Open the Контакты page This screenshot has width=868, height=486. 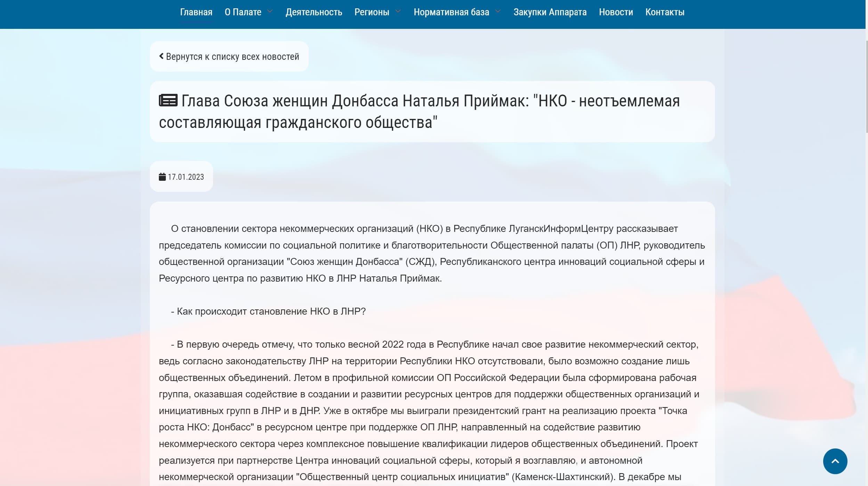[665, 12]
